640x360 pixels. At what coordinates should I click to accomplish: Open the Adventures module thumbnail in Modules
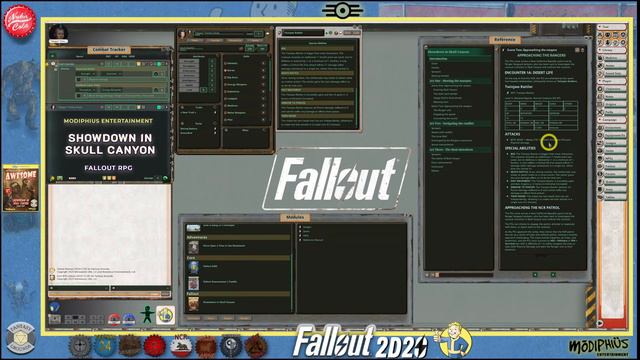(x=193, y=247)
